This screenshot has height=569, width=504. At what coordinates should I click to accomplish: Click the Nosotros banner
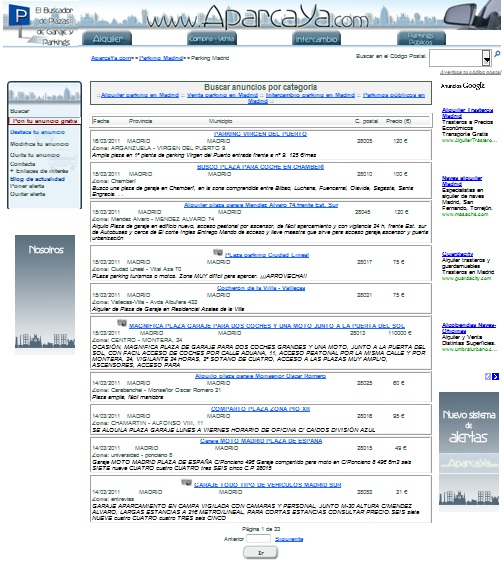click(x=45, y=295)
